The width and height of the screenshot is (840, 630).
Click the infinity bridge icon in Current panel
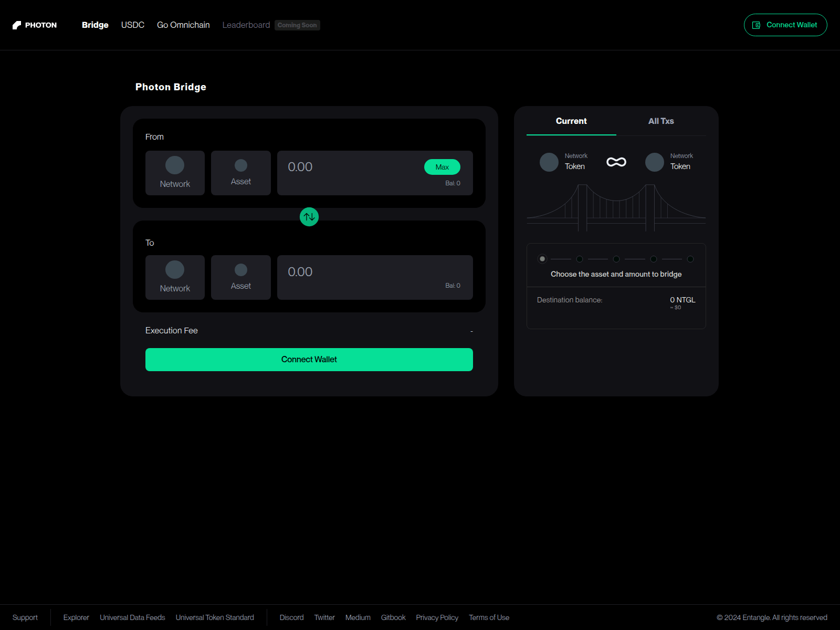click(616, 162)
